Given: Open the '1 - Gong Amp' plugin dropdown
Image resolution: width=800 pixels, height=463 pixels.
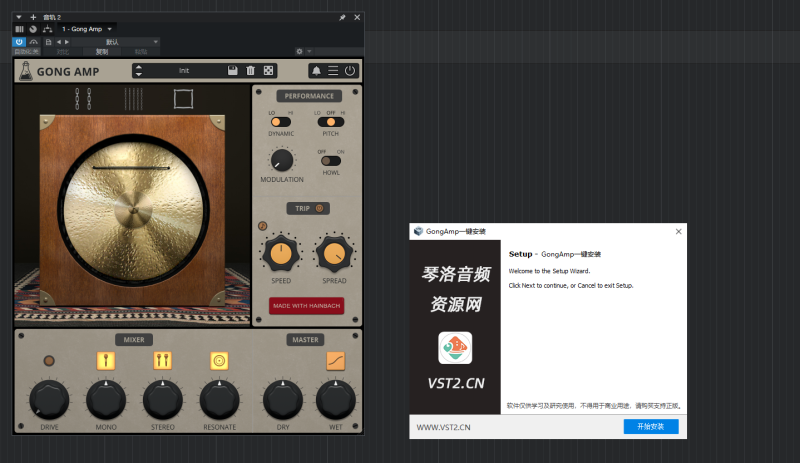Looking at the screenshot, I should click(x=110, y=29).
